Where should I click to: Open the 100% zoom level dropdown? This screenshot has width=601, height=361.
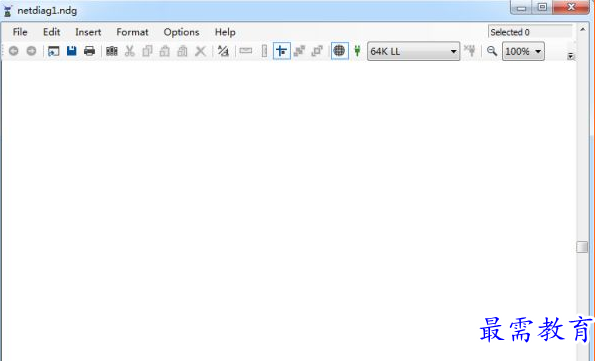pyautogui.click(x=523, y=51)
